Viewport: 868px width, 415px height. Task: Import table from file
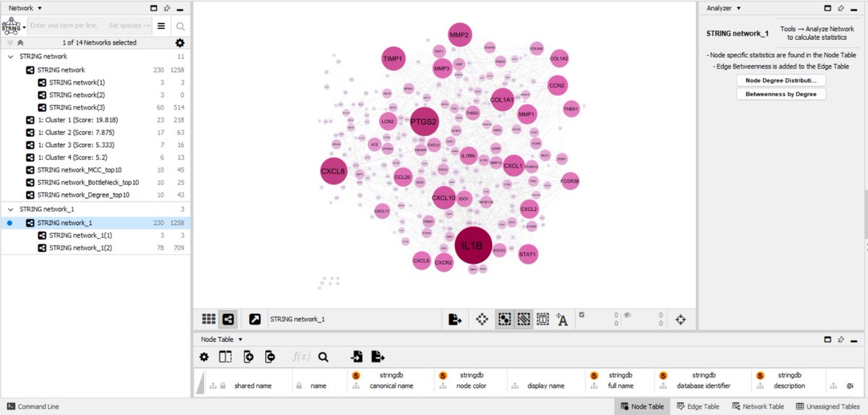click(357, 356)
